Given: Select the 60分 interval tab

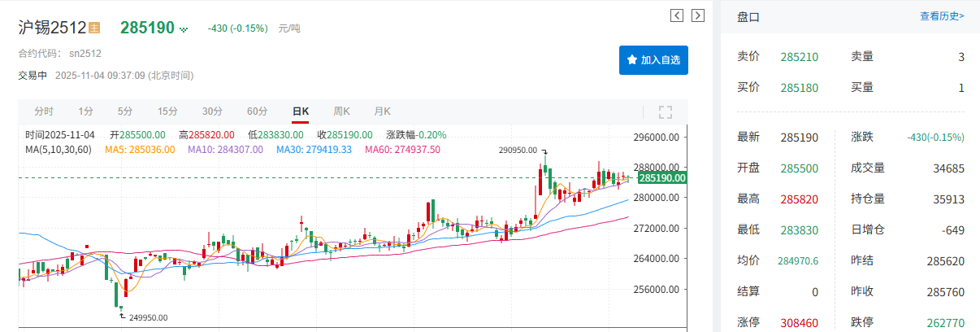Looking at the screenshot, I should tap(257, 111).
